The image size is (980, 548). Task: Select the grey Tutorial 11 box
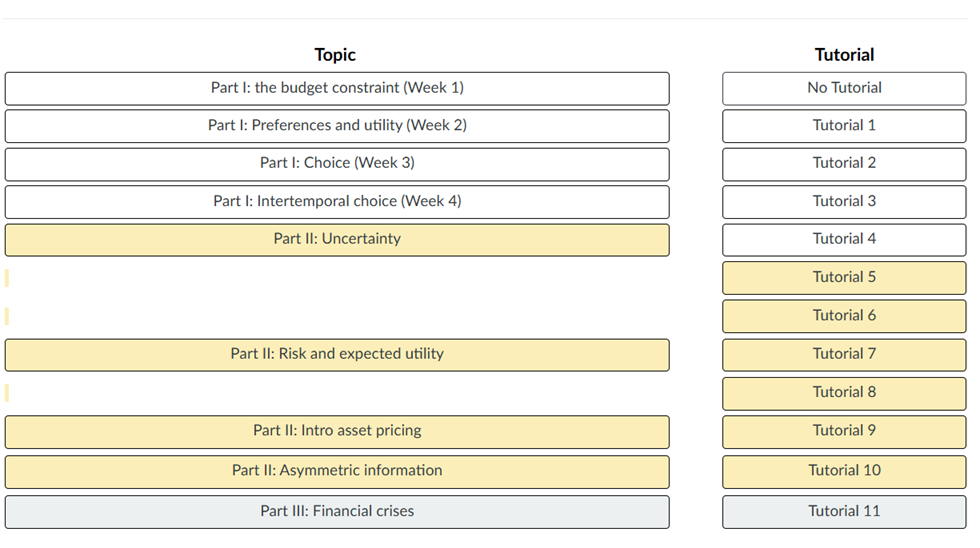pos(844,512)
